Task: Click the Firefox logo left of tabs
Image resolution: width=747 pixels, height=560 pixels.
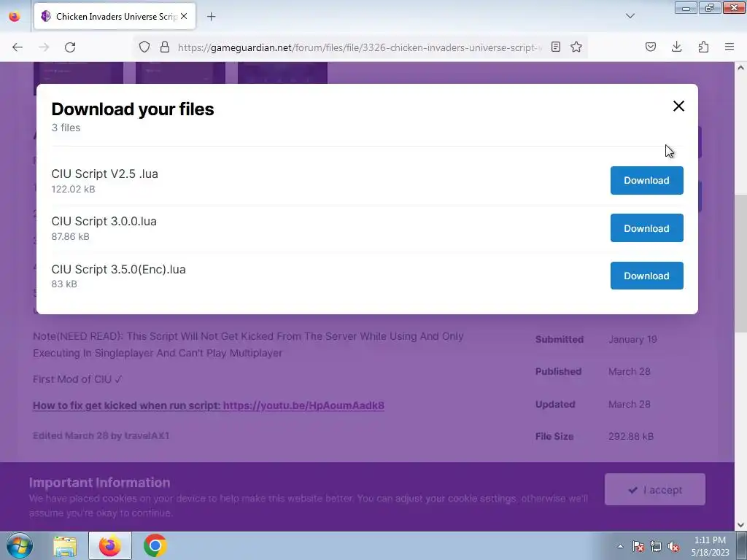Action: 15,16
